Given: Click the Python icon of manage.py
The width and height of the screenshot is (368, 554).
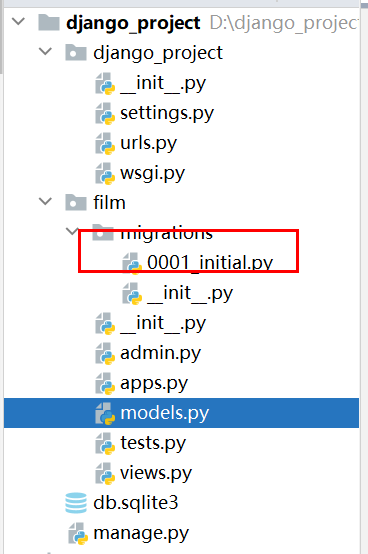Looking at the screenshot, I should point(78,533).
